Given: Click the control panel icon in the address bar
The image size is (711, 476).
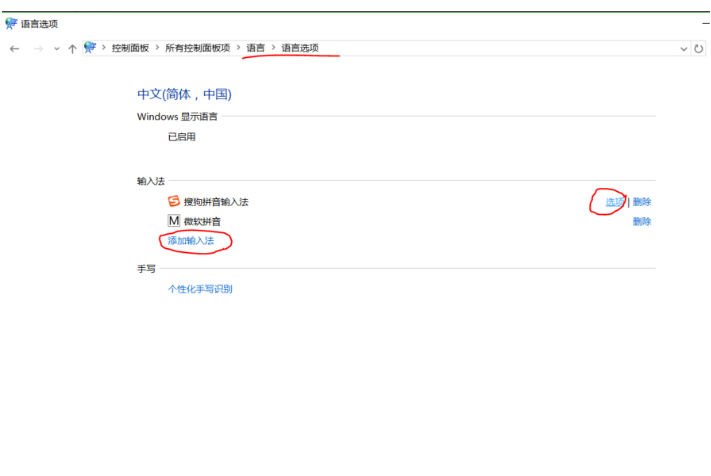Looking at the screenshot, I should pos(91,48).
